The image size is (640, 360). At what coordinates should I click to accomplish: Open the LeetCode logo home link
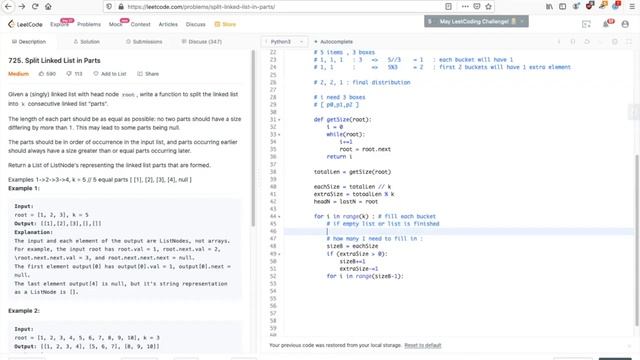tap(25, 24)
